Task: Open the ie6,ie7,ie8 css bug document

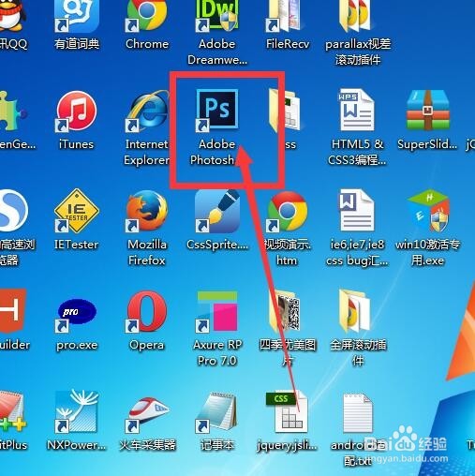Action: coord(357,210)
